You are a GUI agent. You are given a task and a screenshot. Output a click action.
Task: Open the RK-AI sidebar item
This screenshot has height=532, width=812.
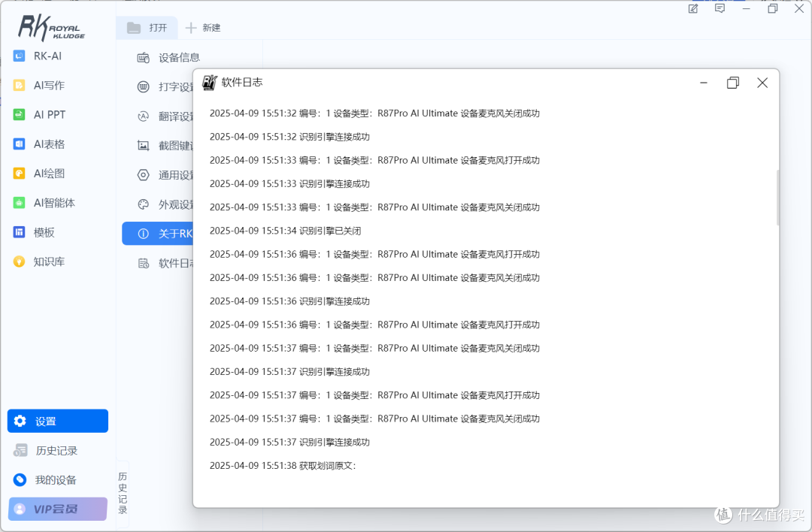tap(38, 56)
